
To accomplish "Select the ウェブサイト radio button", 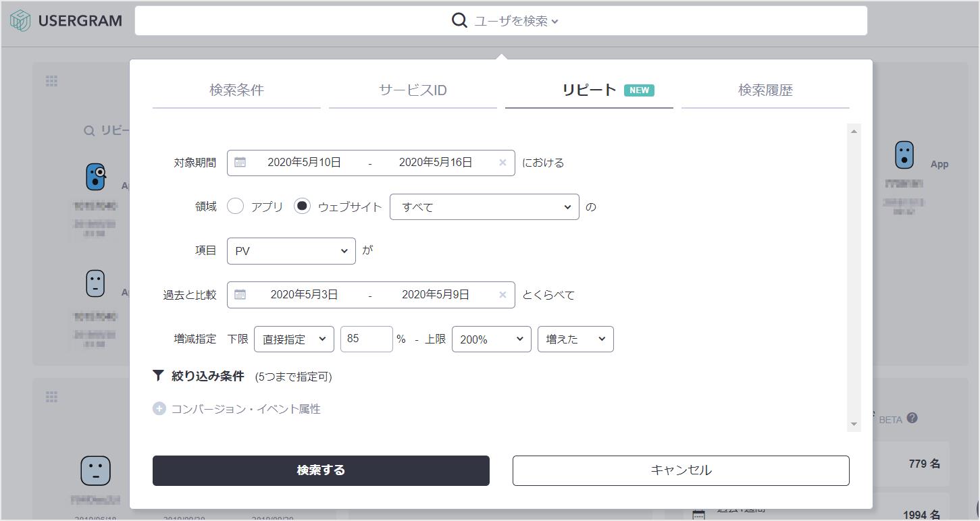I will click(302, 207).
